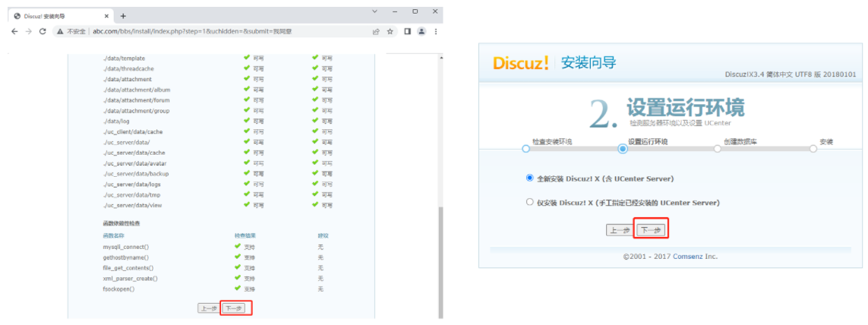Click the Discuz!X3.4 简体中文 UTF8 版 version text

coord(790,74)
